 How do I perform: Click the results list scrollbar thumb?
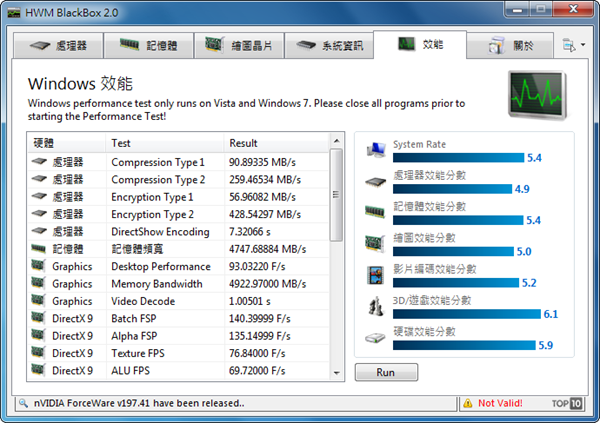(336, 195)
